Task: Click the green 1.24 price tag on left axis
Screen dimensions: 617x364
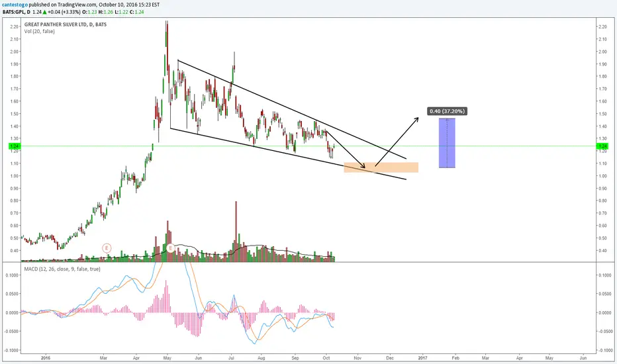Action: point(14,146)
